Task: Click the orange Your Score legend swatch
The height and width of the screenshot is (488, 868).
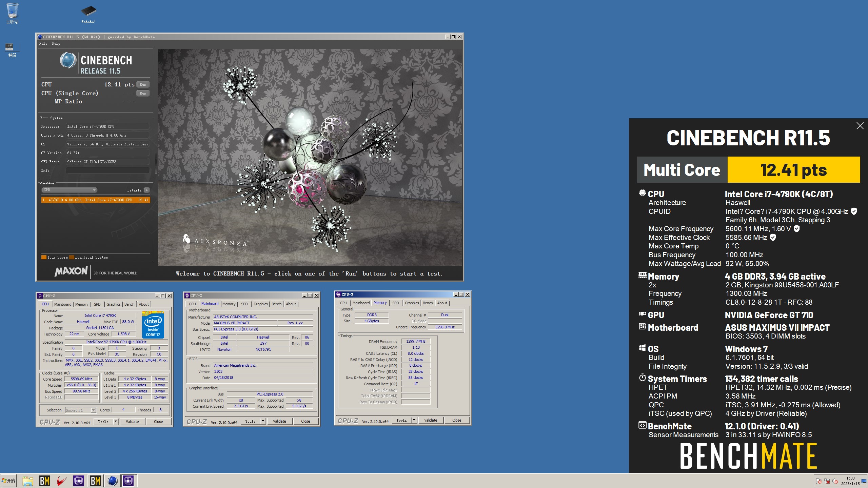Action: tap(44, 257)
